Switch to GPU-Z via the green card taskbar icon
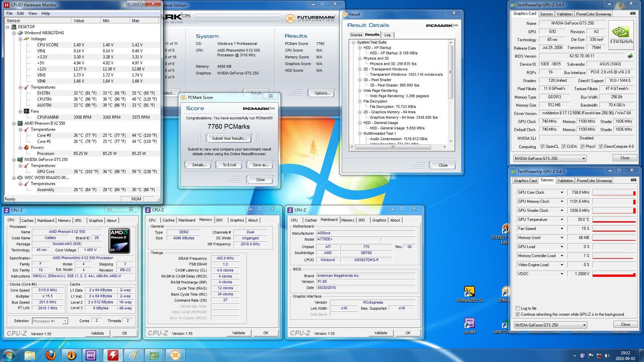The width and height of the screenshot is (644, 362). tap(154, 355)
